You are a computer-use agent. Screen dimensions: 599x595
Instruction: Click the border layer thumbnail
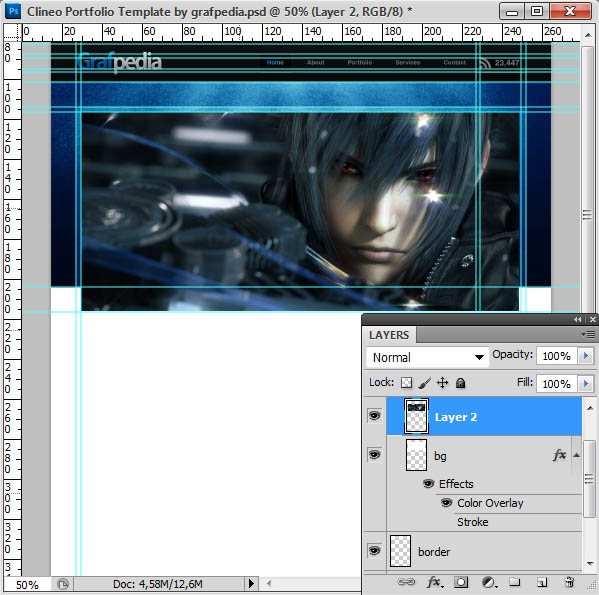pos(400,551)
